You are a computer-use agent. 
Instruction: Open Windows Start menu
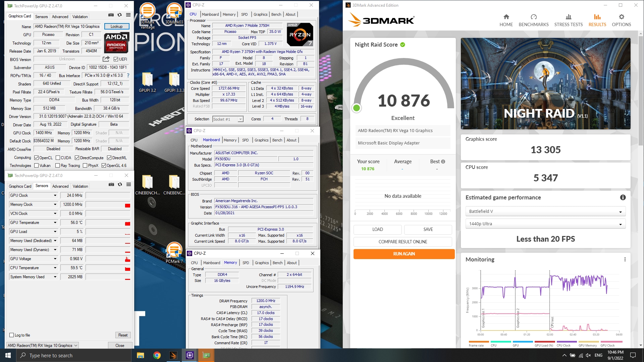pyautogui.click(x=8, y=355)
